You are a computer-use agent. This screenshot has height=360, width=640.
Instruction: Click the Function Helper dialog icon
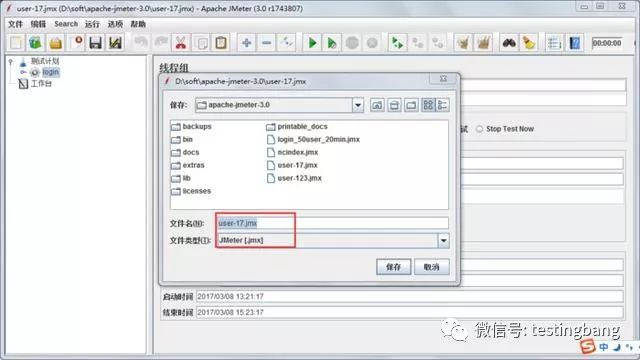pyautogui.click(x=554, y=42)
